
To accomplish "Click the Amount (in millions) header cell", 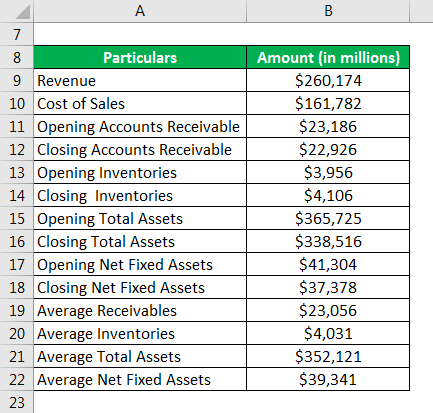I will tap(328, 57).
